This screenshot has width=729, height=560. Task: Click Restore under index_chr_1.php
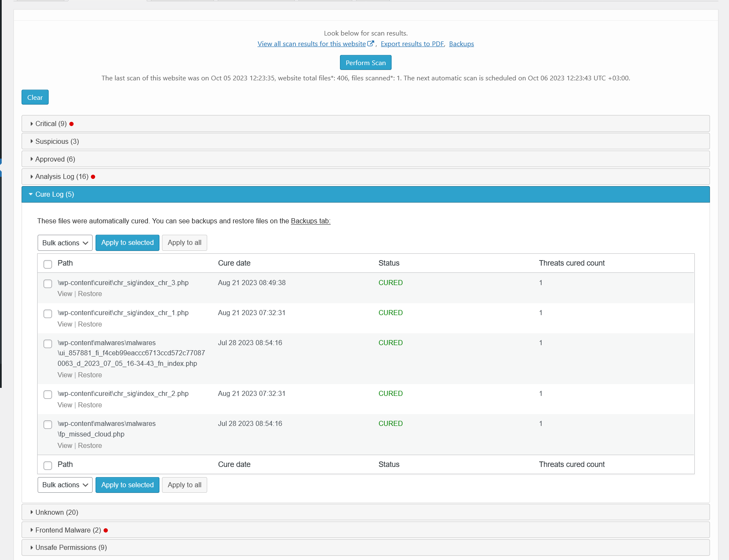tap(90, 324)
